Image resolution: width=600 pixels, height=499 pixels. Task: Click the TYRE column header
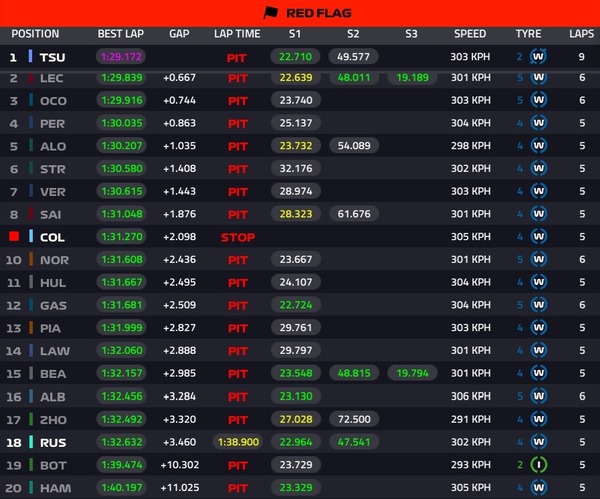(528, 34)
